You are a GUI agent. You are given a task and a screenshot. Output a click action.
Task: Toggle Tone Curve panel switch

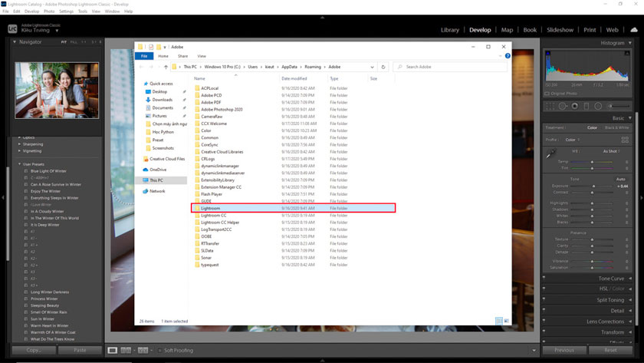tap(544, 279)
